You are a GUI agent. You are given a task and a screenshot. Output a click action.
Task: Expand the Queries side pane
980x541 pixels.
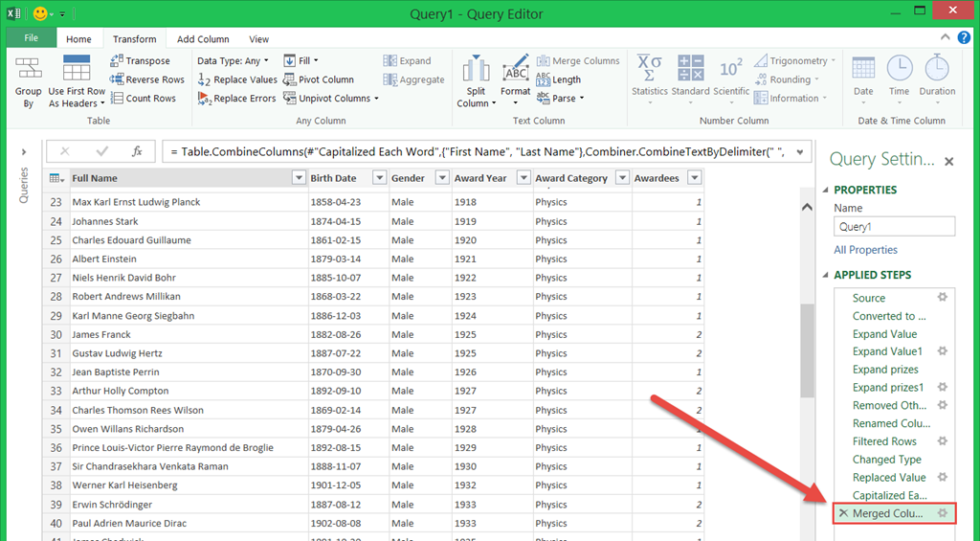click(24, 151)
